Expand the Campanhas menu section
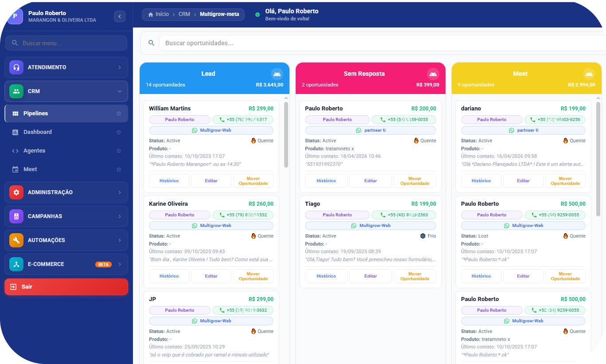Image resolution: width=606 pixels, height=364 pixels. 119,216
